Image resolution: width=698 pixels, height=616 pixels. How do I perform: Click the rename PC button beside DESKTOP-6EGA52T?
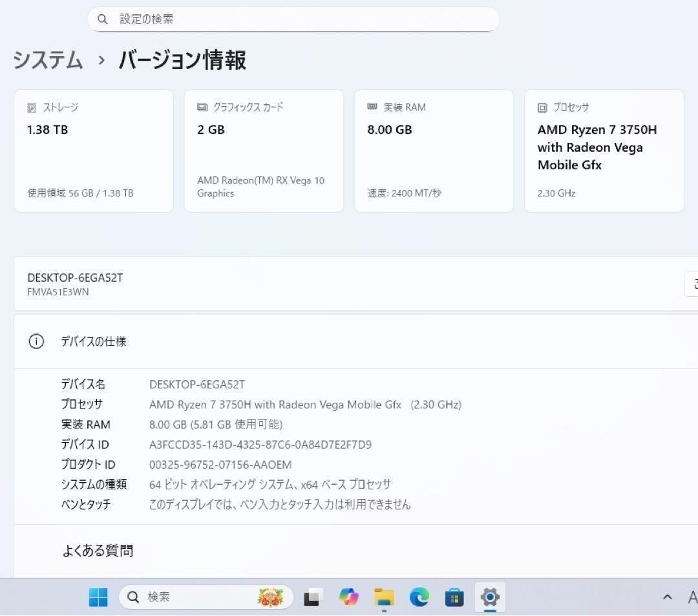[x=693, y=284]
